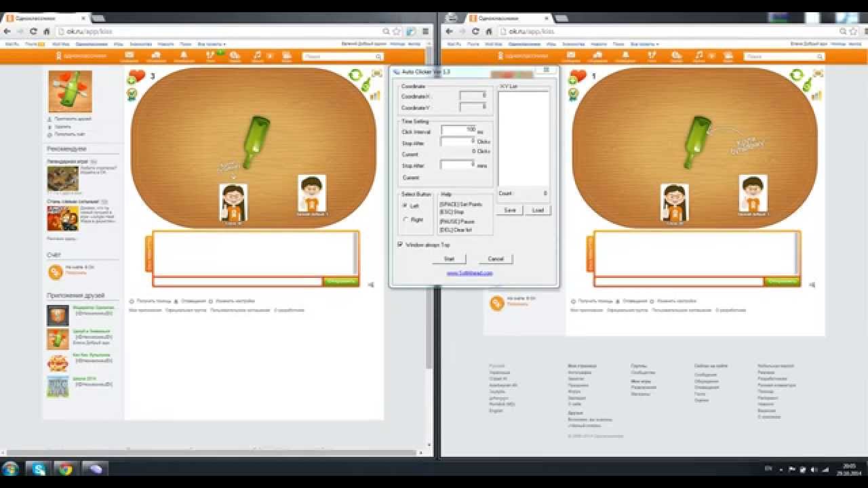
Task: Click the green bottle on right game table
Action: (696, 140)
